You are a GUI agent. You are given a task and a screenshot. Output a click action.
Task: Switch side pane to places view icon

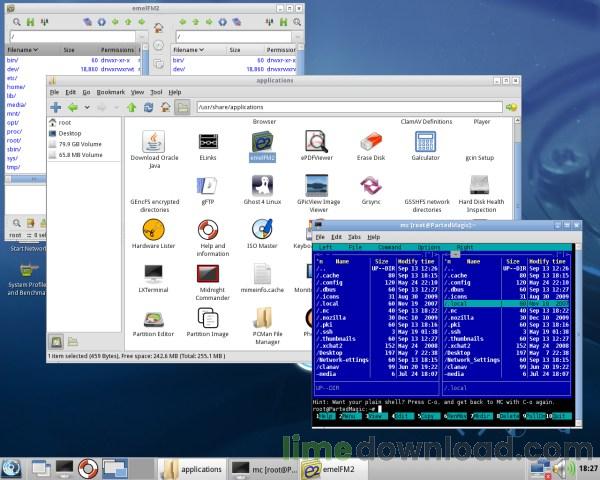click(x=56, y=341)
